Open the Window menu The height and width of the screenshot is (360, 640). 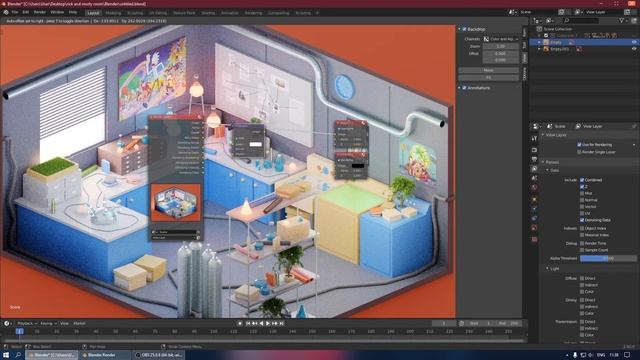pyautogui.click(x=57, y=13)
